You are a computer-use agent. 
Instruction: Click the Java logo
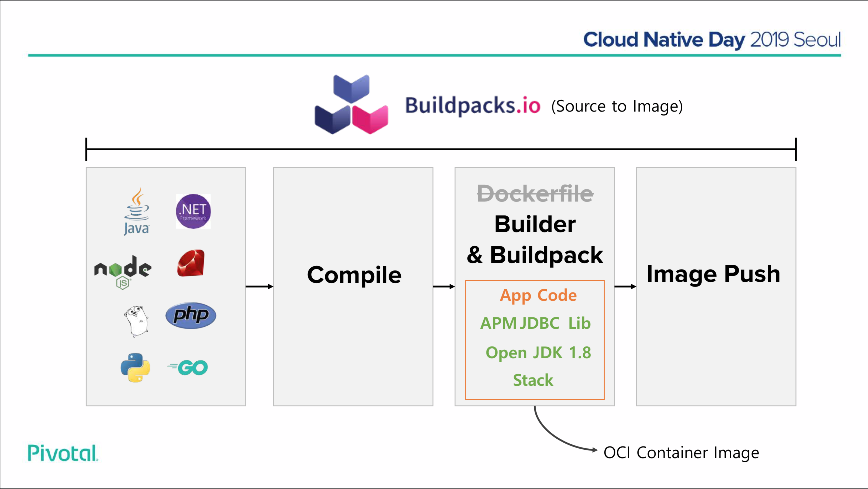pos(137,211)
